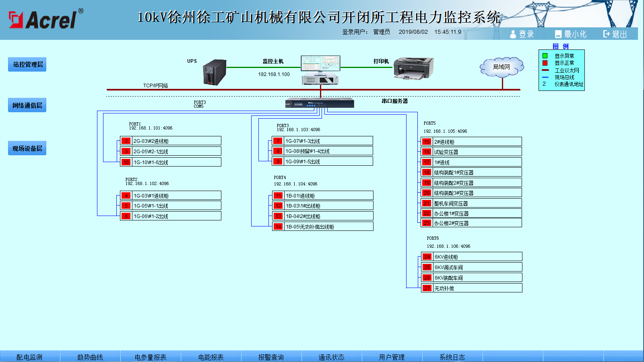
Task: Click the PORT2 192.168.1.102:4096 label
Action: click(x=147, y=182)
